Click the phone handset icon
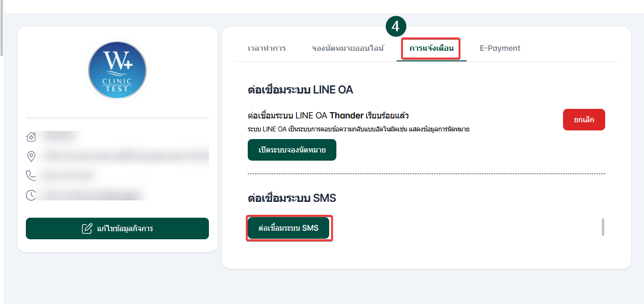 pyautogui.click(x=31, y=175)
